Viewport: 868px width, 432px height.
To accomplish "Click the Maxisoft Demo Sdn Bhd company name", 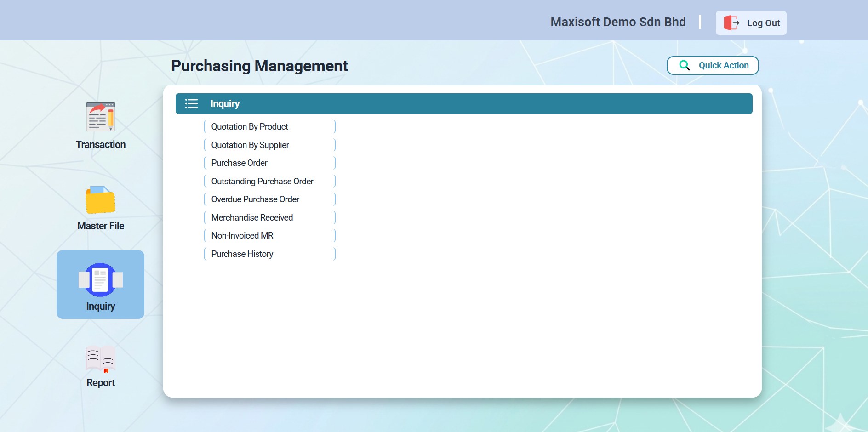I will click(x=618, y=22).
